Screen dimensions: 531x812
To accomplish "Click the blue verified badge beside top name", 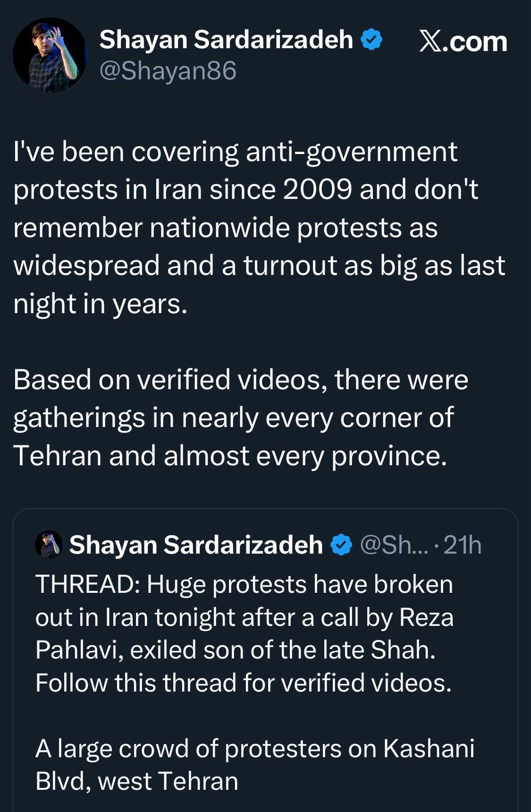I will click(x=371, y=40).
